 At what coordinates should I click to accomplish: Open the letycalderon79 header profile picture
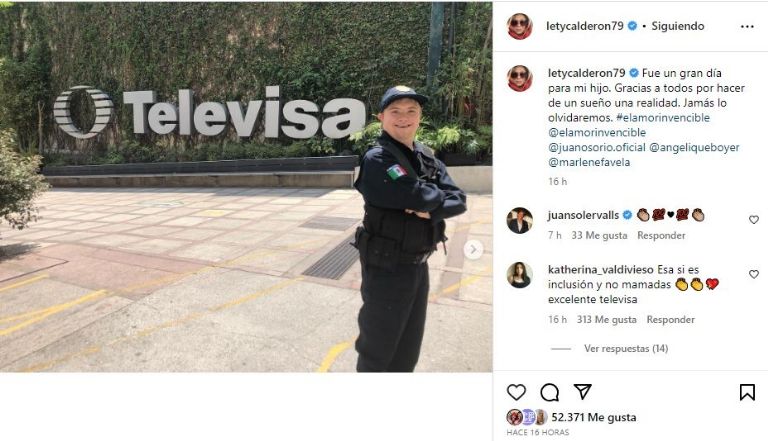point(520,26)
